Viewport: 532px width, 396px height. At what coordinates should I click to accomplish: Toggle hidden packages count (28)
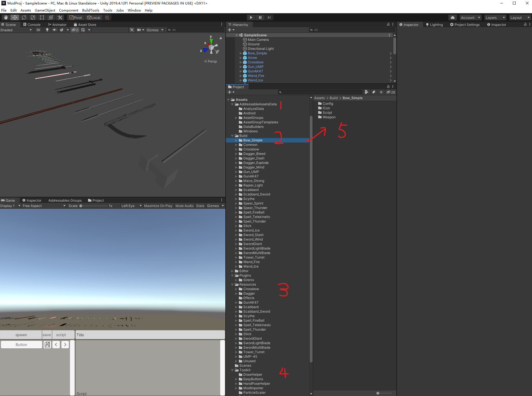click(390, 92)
